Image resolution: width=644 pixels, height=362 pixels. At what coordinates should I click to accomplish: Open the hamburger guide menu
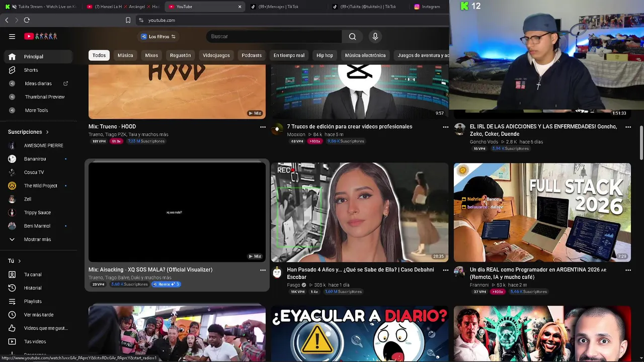point(12,36)
